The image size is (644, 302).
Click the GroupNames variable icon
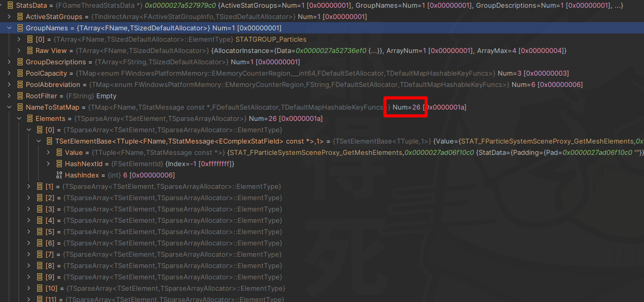coord(20,28)
